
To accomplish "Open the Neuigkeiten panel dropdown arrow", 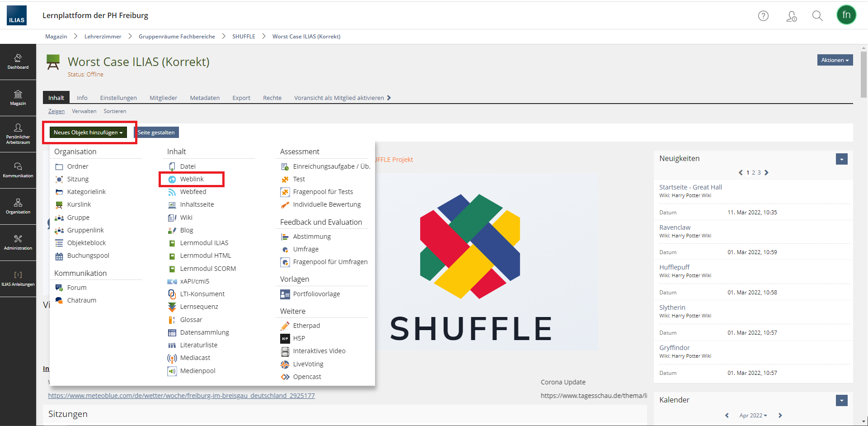I will pos(841,159).
